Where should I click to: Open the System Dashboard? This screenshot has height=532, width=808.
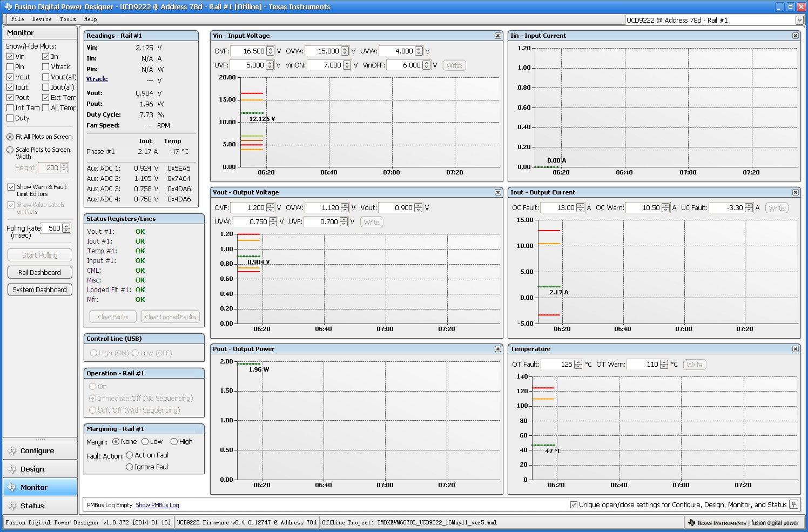click(x=39, y=289)
